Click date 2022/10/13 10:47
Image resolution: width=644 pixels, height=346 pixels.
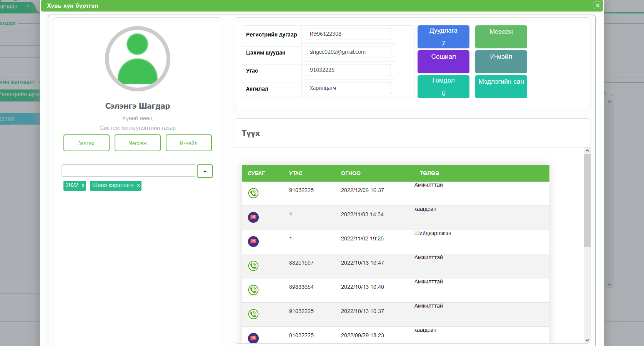tap(363, 263)
